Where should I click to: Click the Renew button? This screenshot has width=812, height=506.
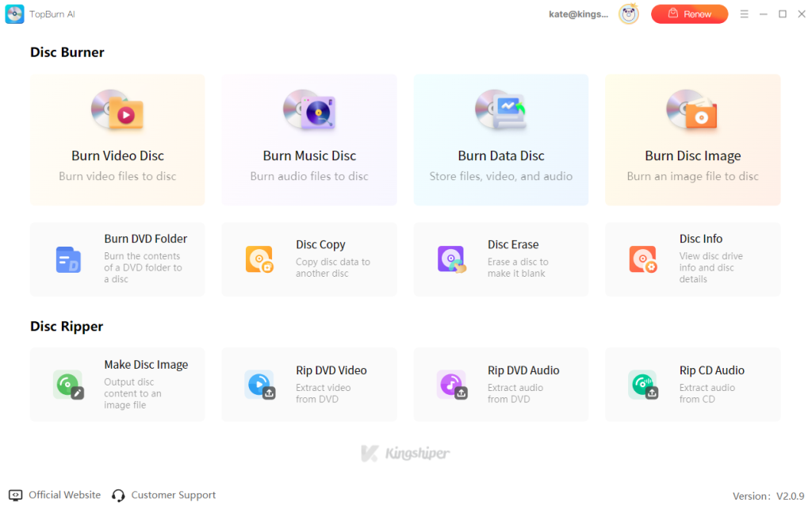[689, 13]
